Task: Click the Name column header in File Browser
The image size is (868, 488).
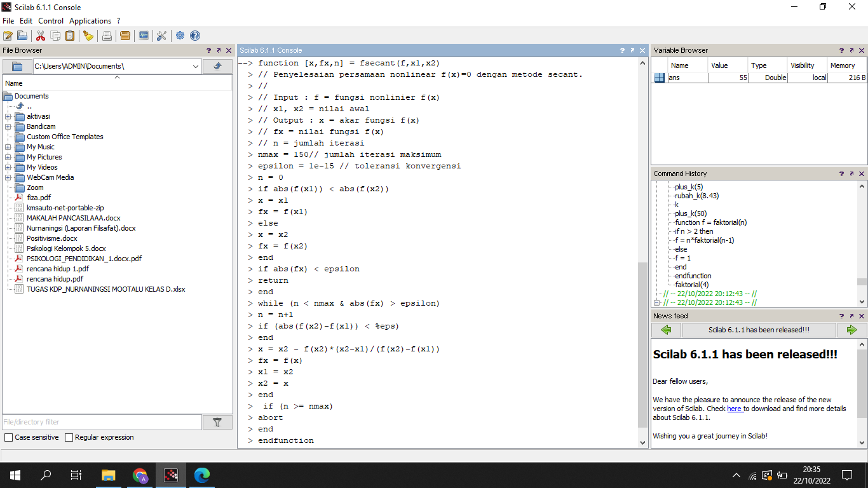Action: coord(118,83)
